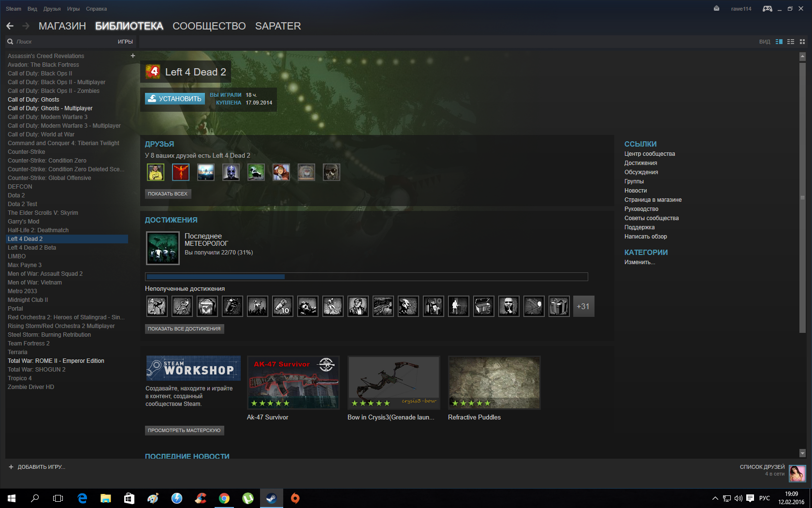Open the first friend's yellow avatar
This screenshot has width=812, height=508.
click(x=156, y=172)
